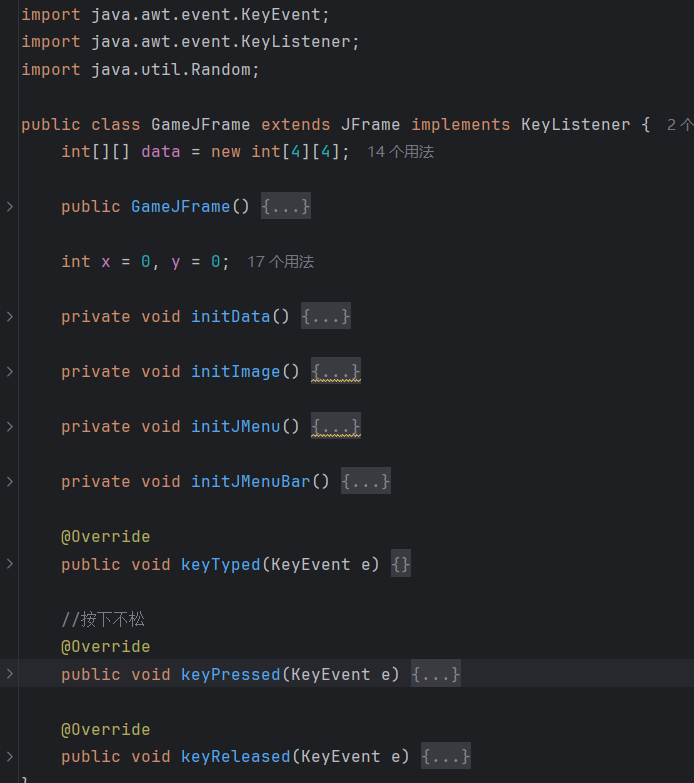Expand the initJMenu() gutter fold arrow

pos(9,426)
